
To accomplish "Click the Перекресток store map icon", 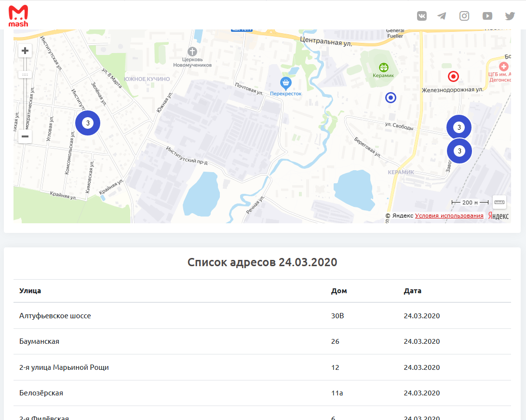I will click(x=285, y=82).
